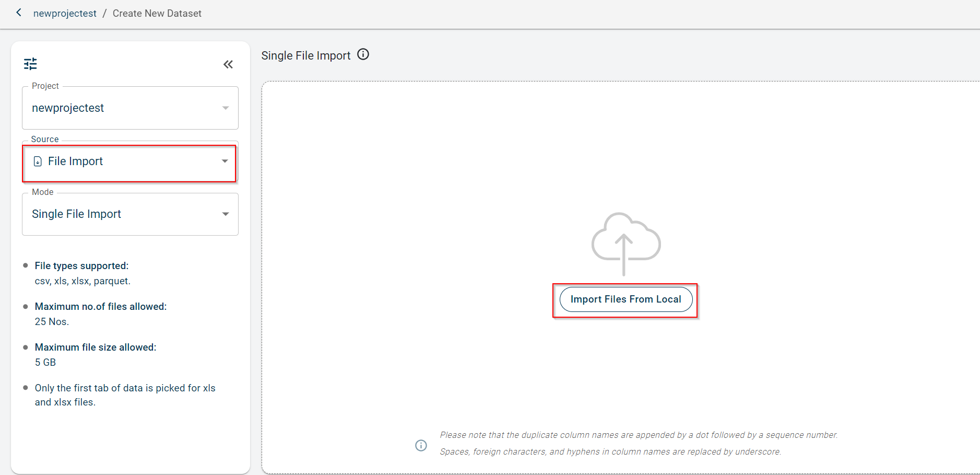
Task: Click the Single File Import heading text
Action: point(306,55)
